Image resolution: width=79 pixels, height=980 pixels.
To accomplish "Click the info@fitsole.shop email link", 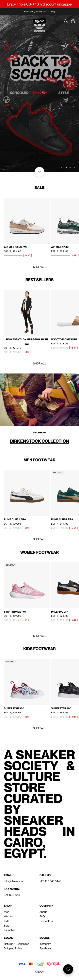I will click(14, 881).
